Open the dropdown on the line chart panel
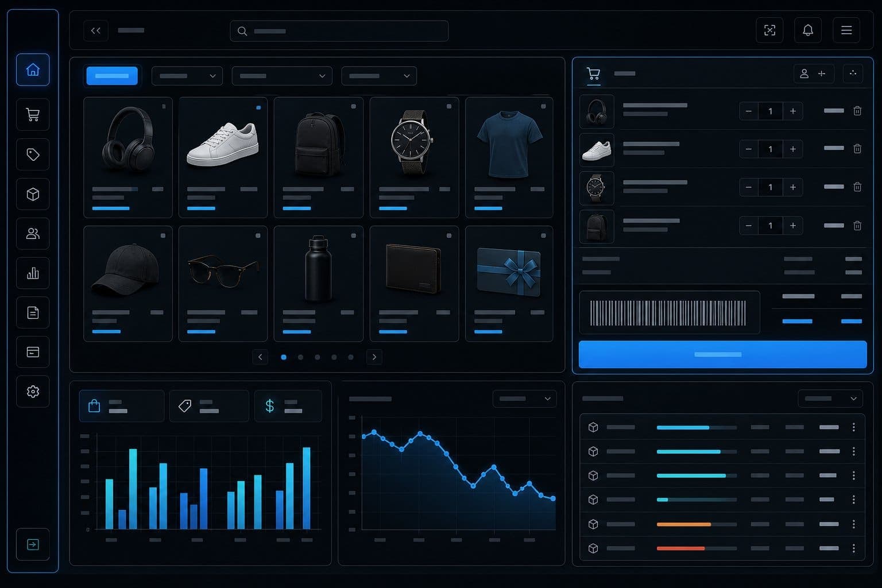The image size is (882, 588). [x=525, y=399]
